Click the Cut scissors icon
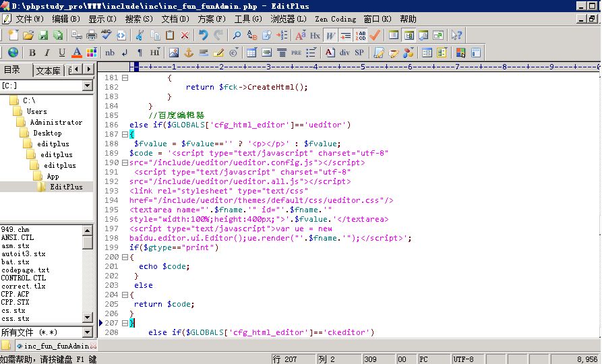 coord(140,35)
